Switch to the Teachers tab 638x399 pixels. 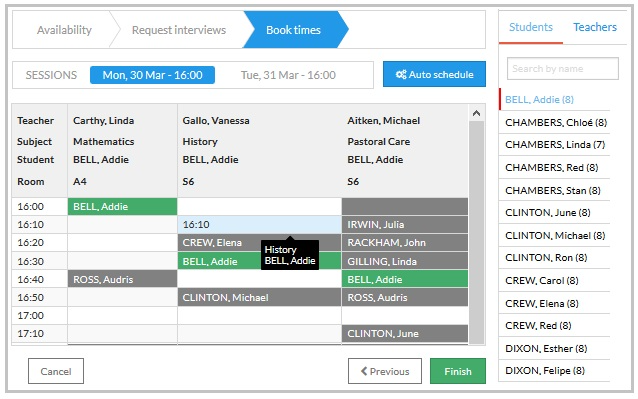pos(595,27)
